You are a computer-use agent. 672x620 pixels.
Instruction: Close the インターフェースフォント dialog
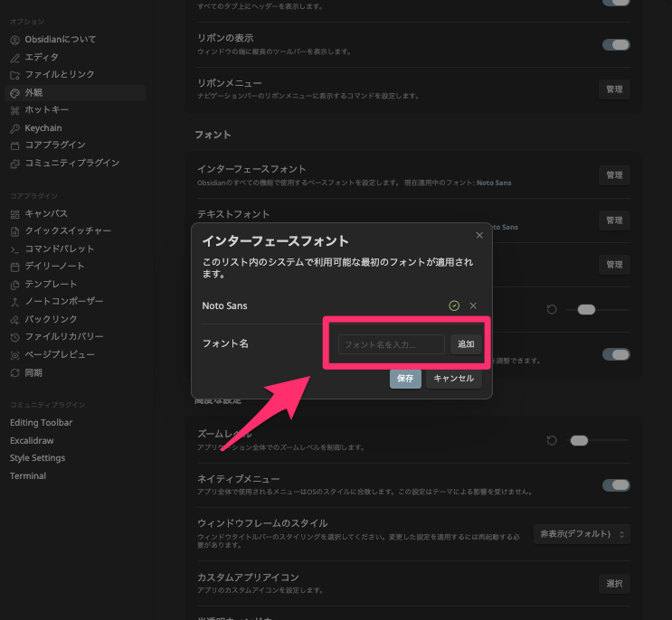(x=479, y=236)
